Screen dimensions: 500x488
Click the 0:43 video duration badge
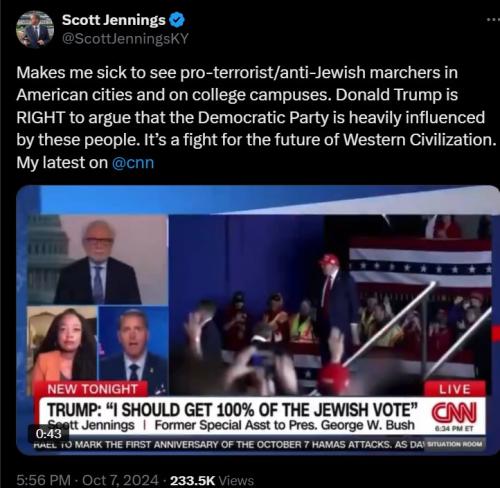(49, 434)
